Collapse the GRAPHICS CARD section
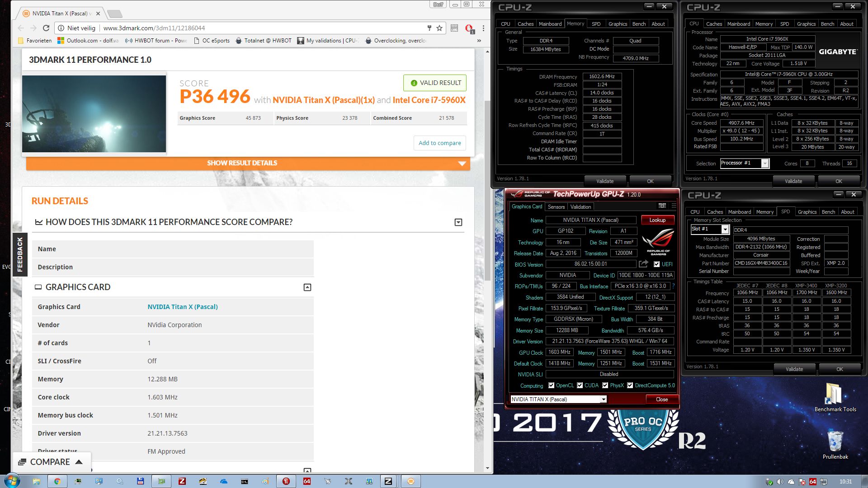This screenshot has height=488, width=868. pos(307,287)
